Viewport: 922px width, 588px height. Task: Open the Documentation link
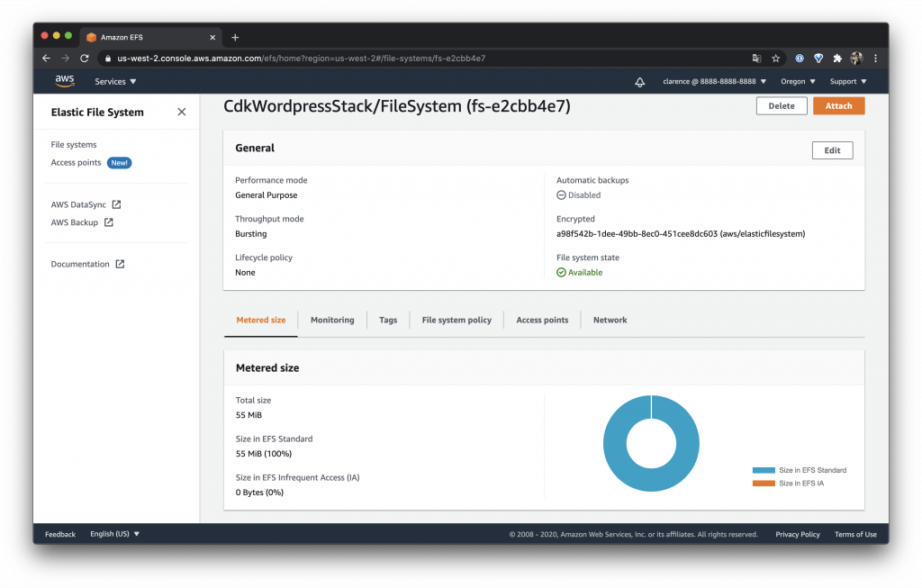[x=80, y=264]
